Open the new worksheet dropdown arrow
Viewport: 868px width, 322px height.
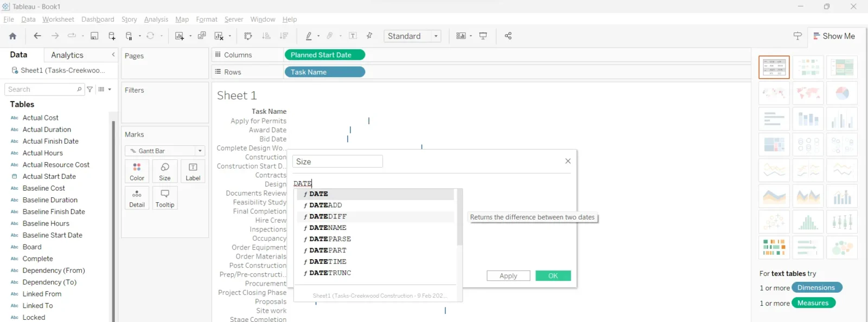point(190,36)
